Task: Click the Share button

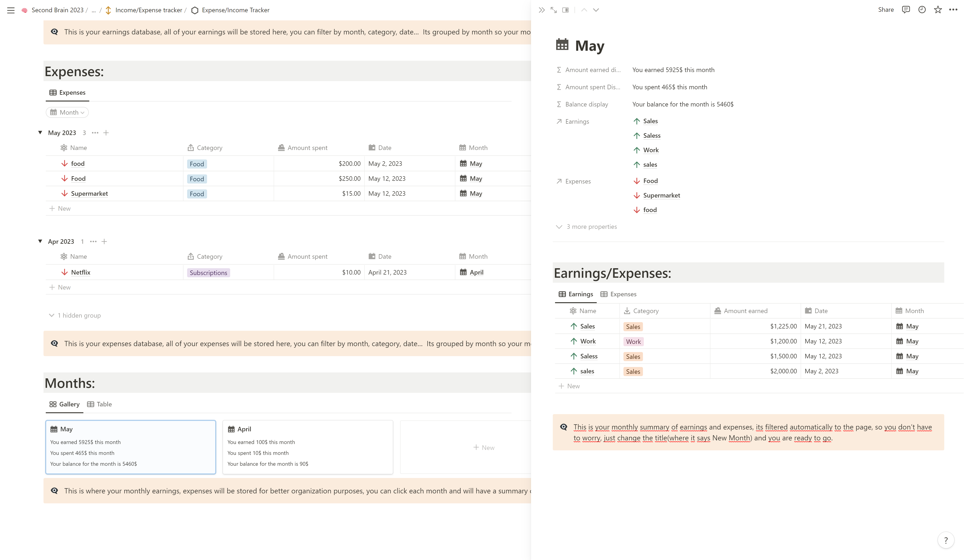Action: (x=886, y=10)
